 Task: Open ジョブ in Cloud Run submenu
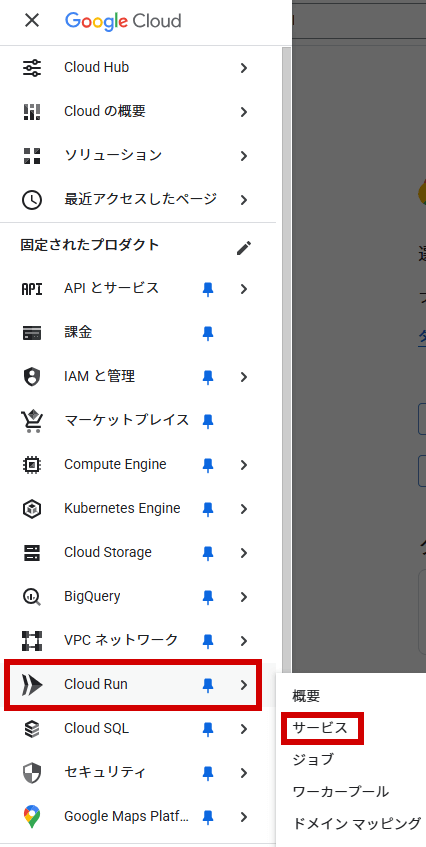[x=313, y=759]
